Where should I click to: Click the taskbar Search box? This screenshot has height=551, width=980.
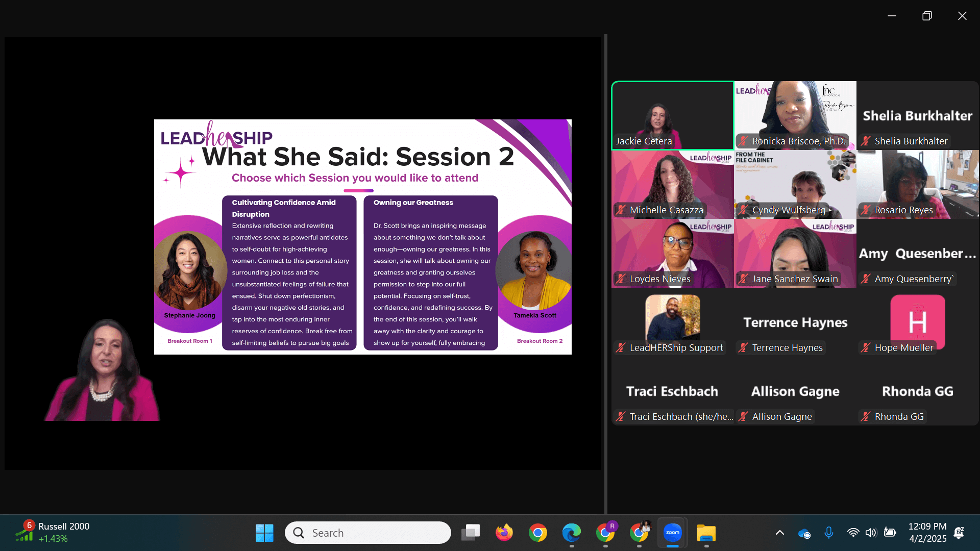pos(367,533)
